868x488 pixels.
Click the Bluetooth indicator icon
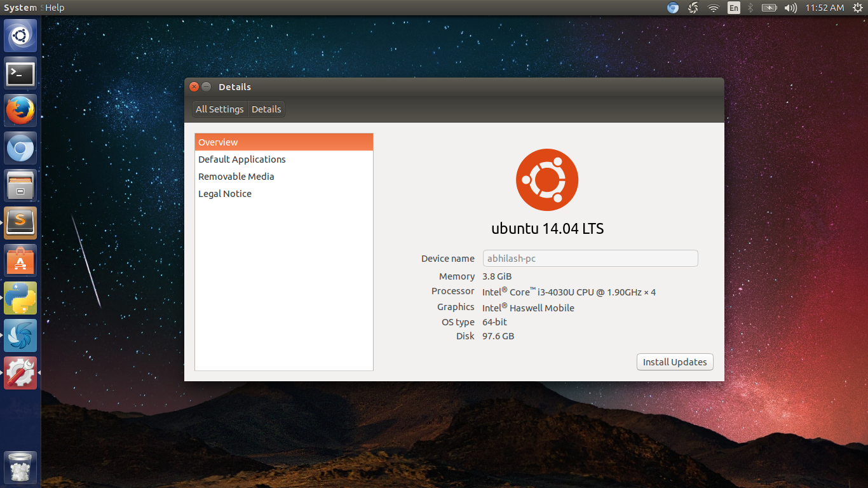(x=750, y=8)
